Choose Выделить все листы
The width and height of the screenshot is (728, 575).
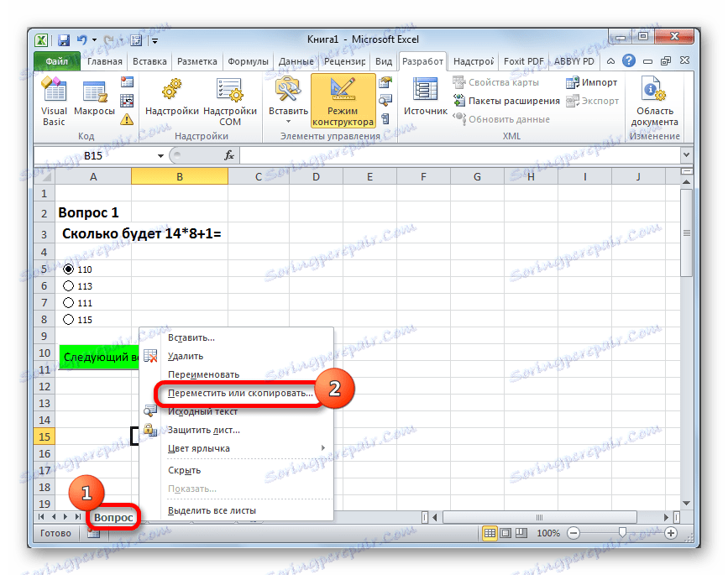237,510
